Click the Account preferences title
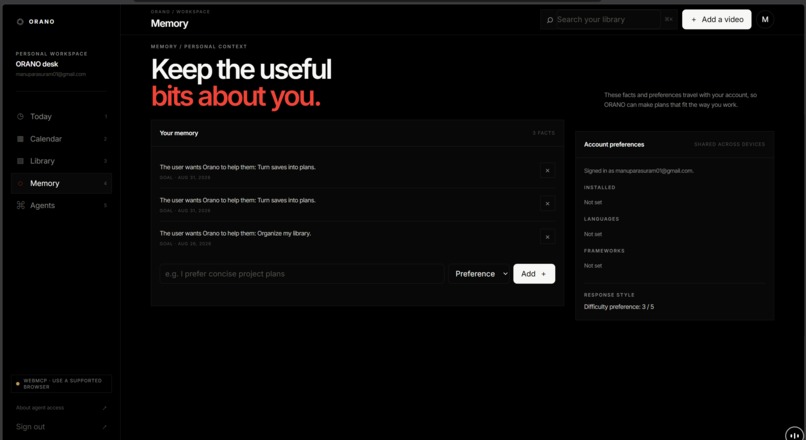The image size is (806, 440). point(614,144)
